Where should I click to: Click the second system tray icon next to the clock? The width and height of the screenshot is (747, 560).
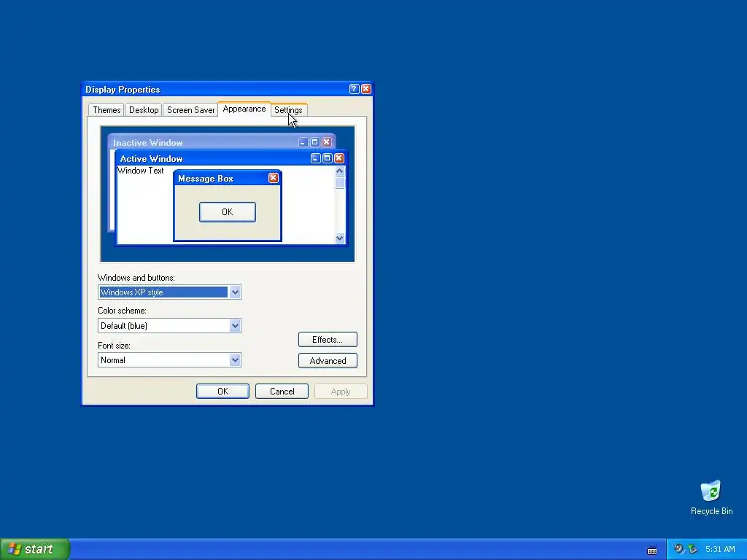coord(692,549)
